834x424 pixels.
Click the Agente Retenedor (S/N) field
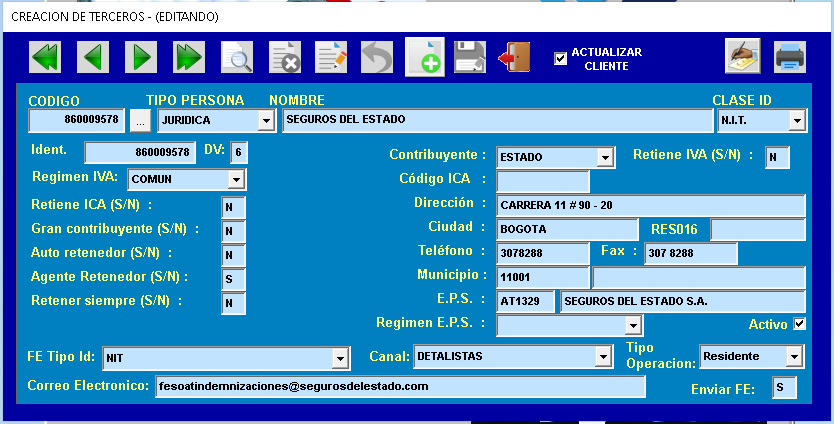coord(233,279)
